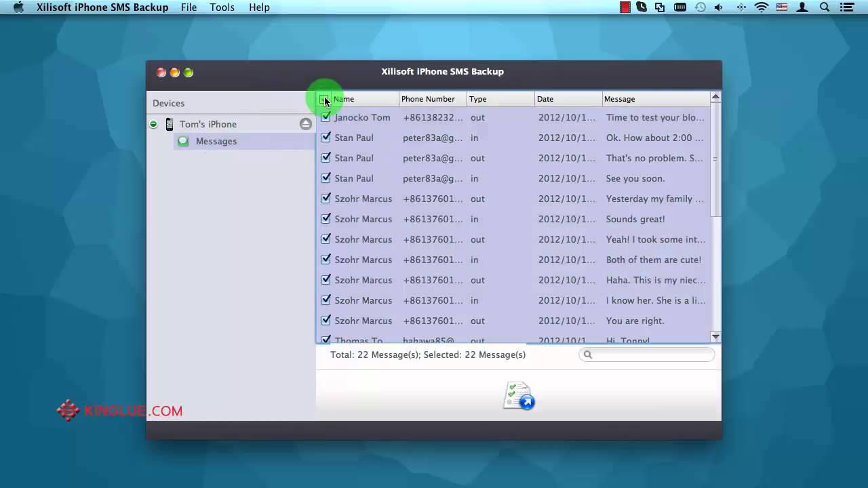Click the "I know her. She is a li..." text
The width and height of the screenshot is (868, 488).
tap(656, 300)
